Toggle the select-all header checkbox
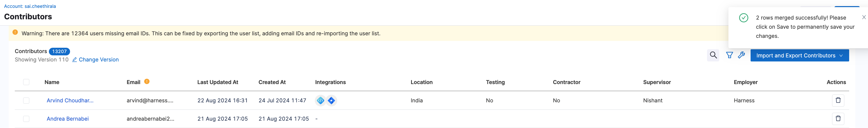The height and width of the screenshot is (128, 868). (26, 82)
